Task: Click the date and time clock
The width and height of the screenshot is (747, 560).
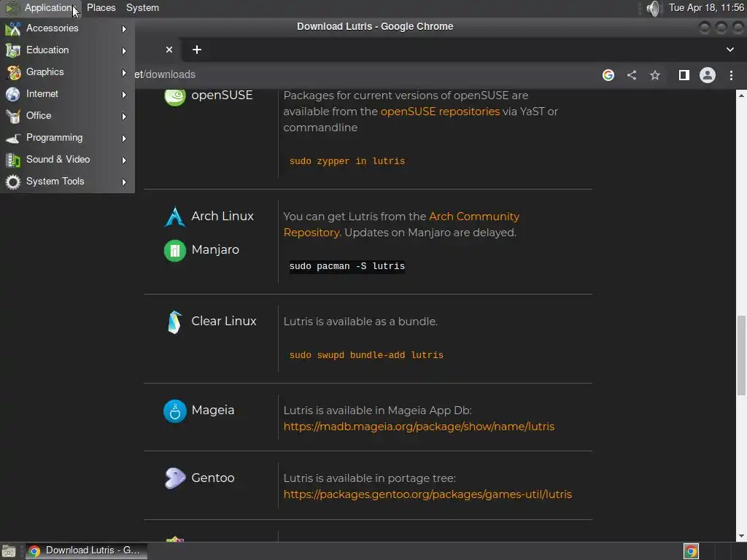Action: pos(706,7)
